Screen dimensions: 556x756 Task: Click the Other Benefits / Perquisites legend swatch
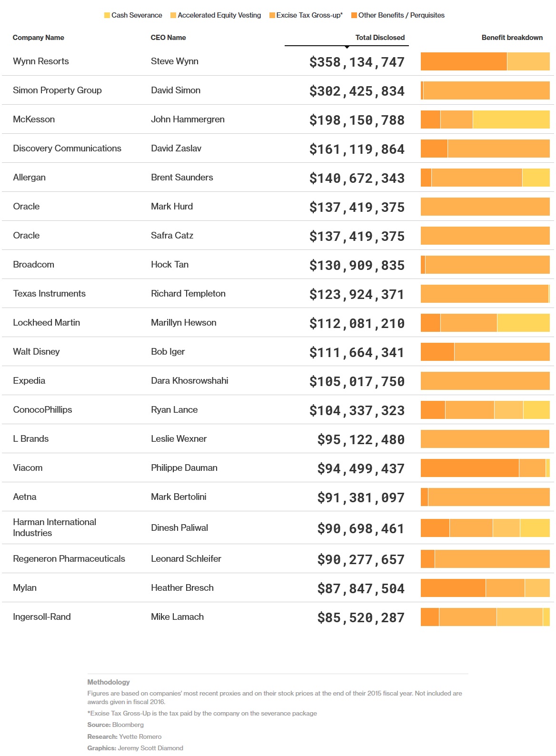point(354,15)
